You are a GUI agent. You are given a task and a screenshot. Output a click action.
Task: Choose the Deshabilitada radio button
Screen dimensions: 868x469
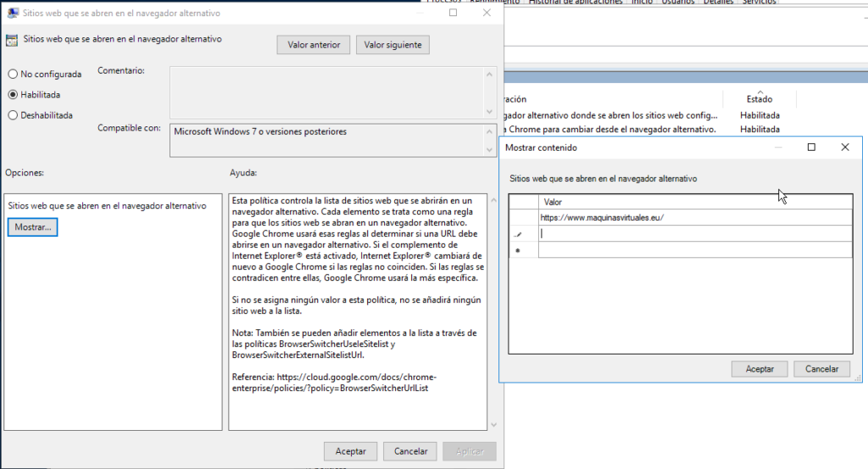pyautogui.click(x=13, y=115)
